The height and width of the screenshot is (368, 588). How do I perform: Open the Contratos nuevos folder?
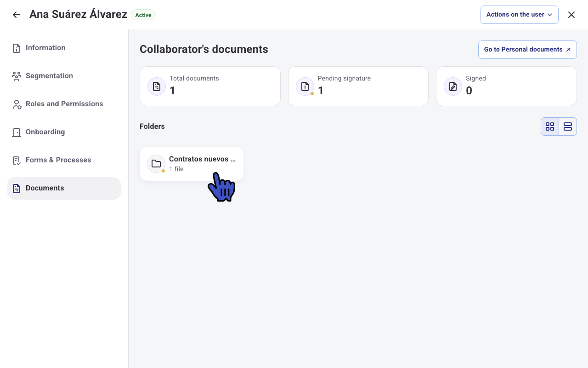(x=192, y=164)
